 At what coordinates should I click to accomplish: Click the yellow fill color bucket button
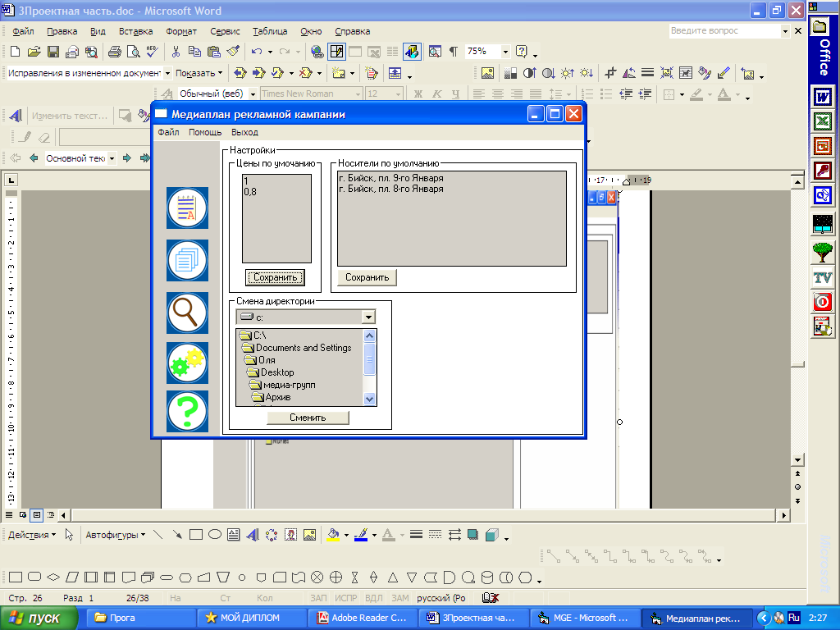point(333,535)
